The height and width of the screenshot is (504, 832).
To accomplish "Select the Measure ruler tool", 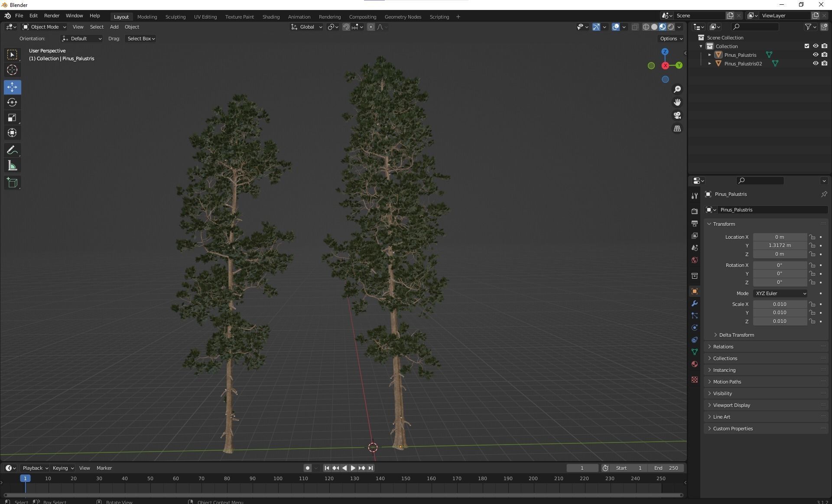I will [x=12, y=166].
